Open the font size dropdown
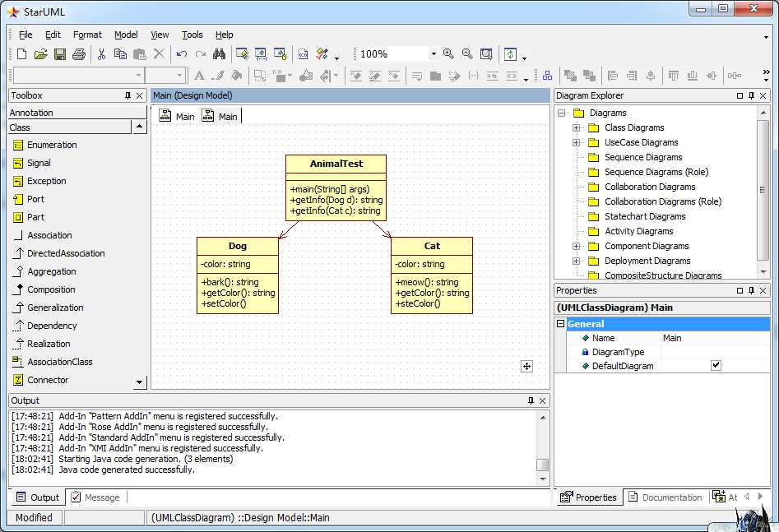Viewport: 779px width, 532px height. coord(180,76)
